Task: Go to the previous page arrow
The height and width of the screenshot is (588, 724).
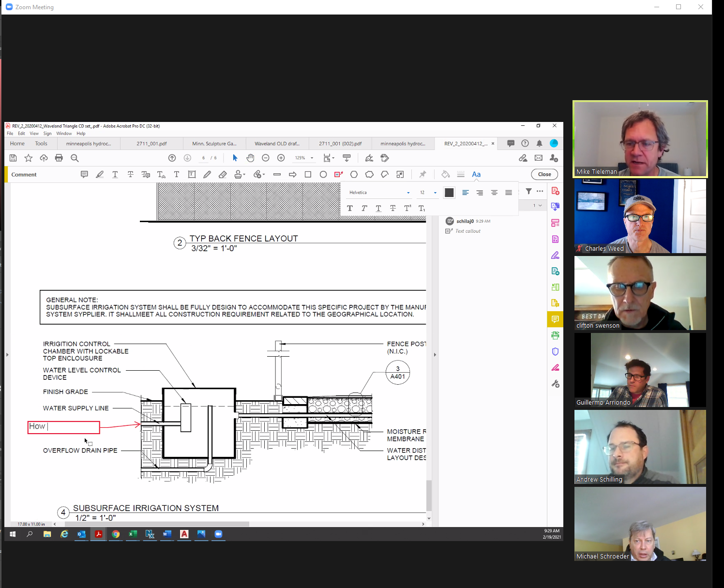Action: (x=172, y=158)
